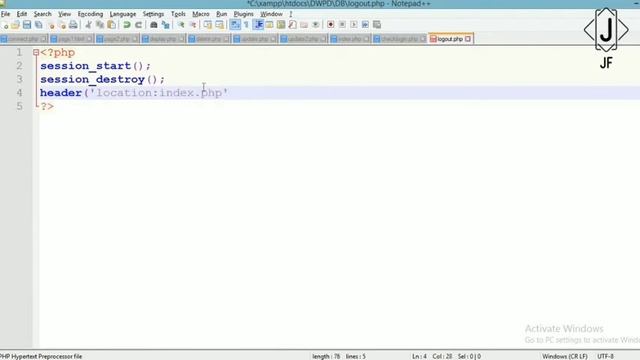Close the logout.php tab

[468, 39]
